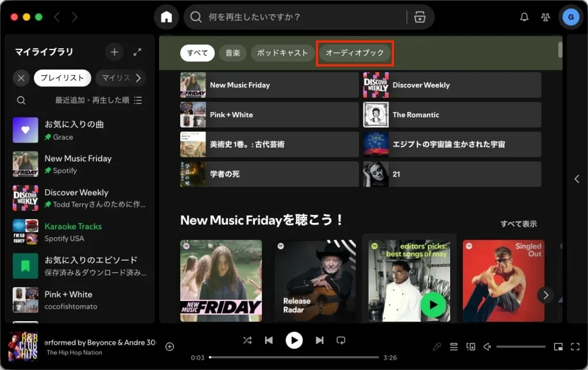Play editors' picks with green button
Screen dimensions: 588x370
point(433,305)
